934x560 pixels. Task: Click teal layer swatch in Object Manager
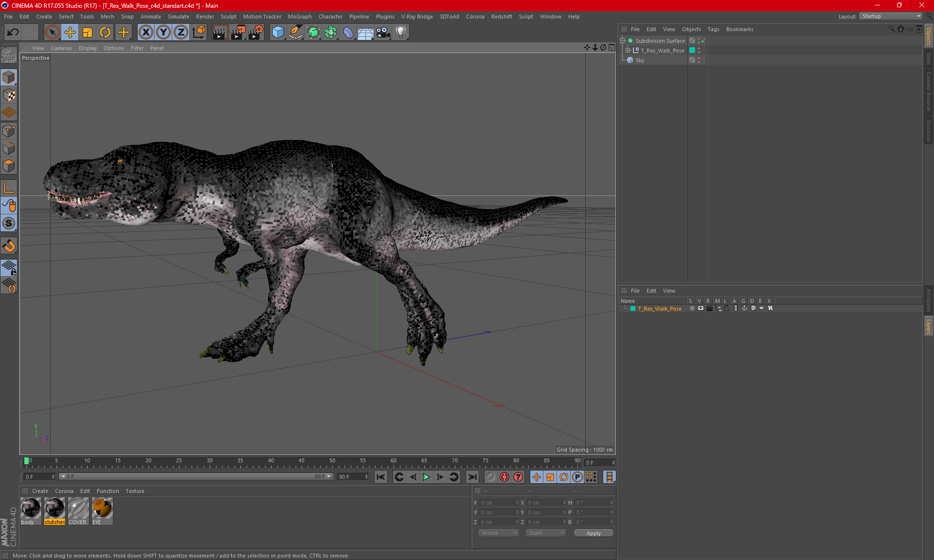(692, 51)
